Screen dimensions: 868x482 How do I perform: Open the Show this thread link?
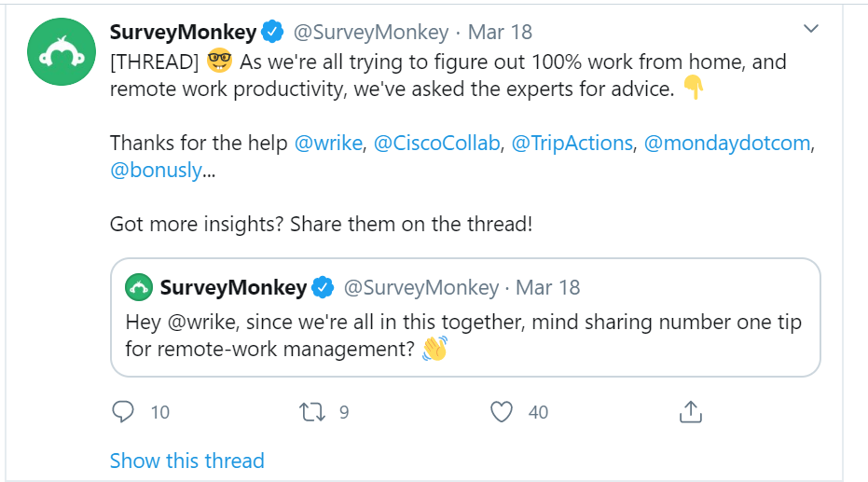[x=187, y=461]
